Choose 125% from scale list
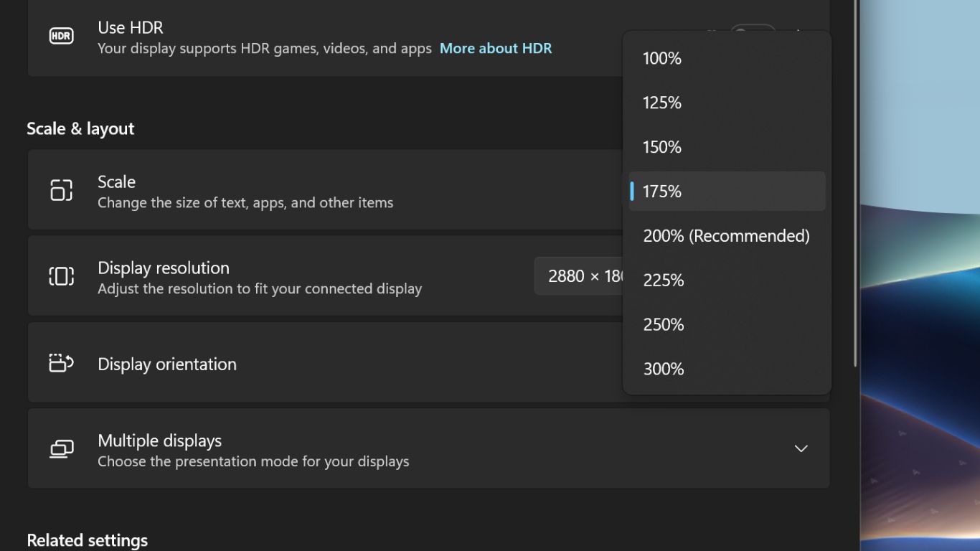This screenshot has height=551, width=980. [x=661, y=103]
